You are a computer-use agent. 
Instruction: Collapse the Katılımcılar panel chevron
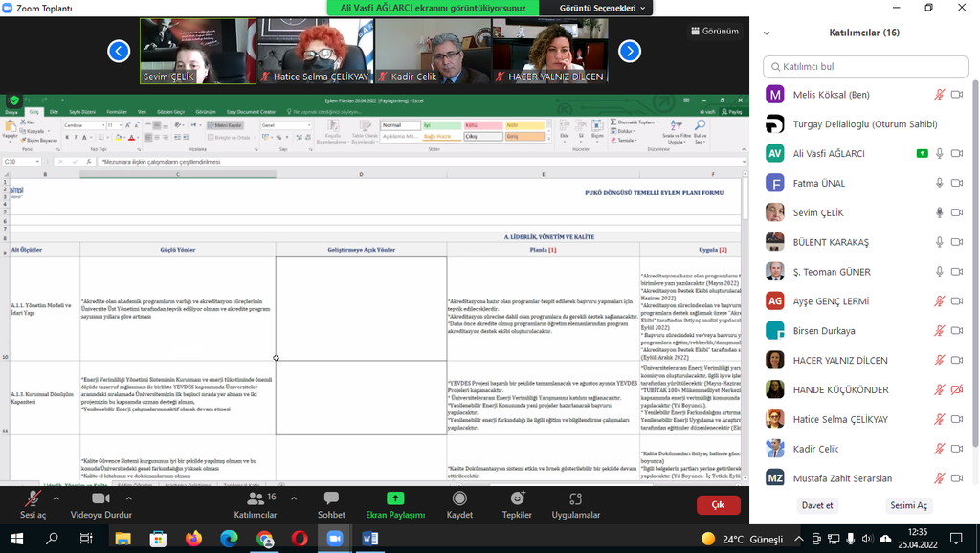tap(766, 33)
